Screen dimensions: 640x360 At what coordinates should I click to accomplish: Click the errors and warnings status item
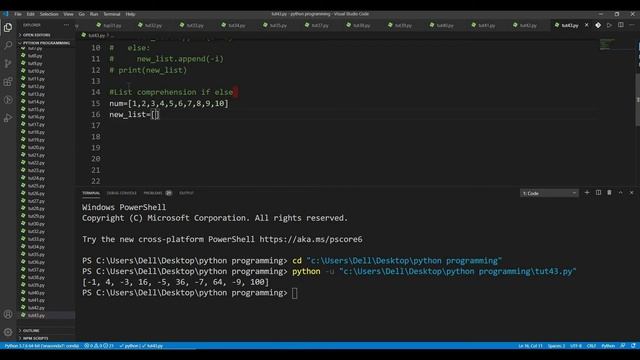tap(99, 346)
